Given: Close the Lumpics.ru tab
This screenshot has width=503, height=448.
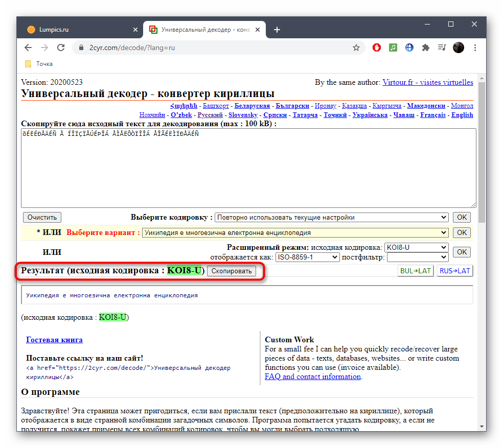Looking at the screenshot, I should (135, 30).
